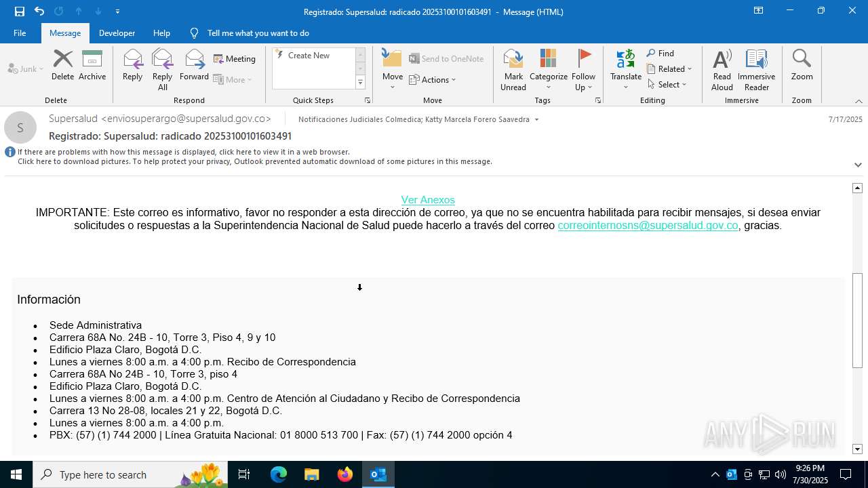Translate the message
The image size is (868, 488).
pos(626,70)
